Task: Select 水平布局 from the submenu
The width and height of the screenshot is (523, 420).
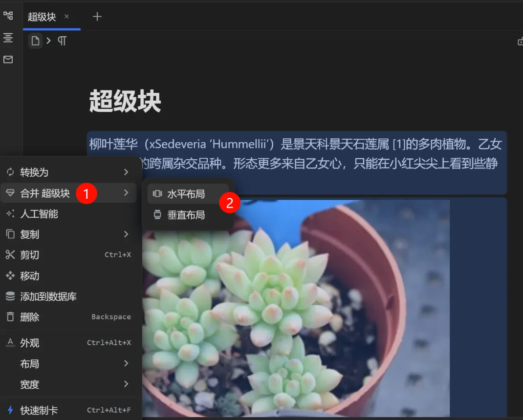Action: click(188, 194)
